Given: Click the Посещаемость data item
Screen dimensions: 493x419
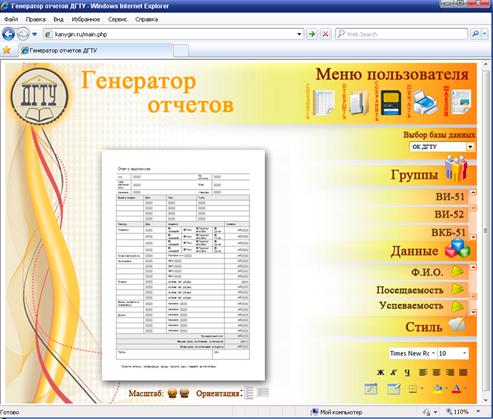Looking at the screenshot, I should coord(410,290).
